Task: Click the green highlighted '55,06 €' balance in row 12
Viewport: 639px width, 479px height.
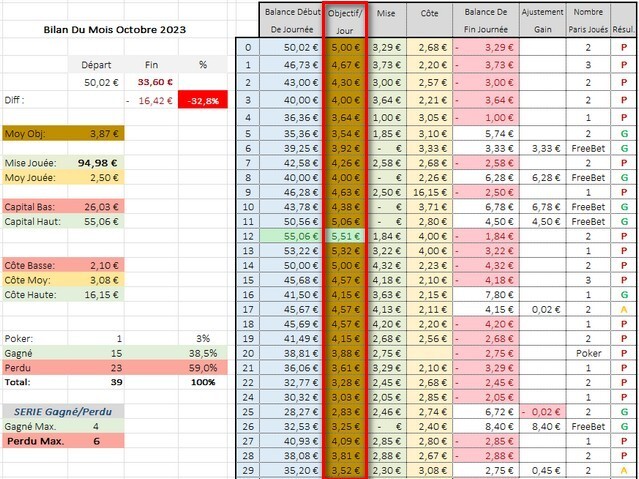Action: tap(292, 236)
